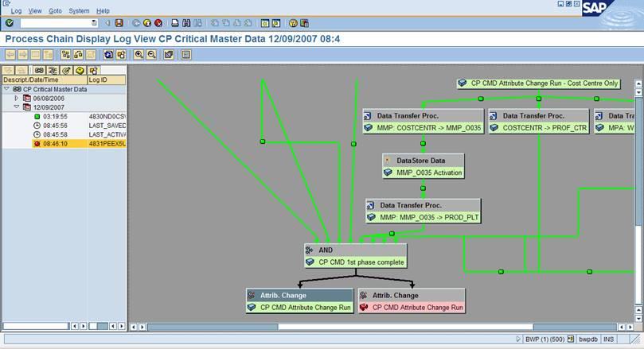The width and height of the screenshot is (644, 349).
Task: Open the command field history dropdown
Action: coord(94,23)
